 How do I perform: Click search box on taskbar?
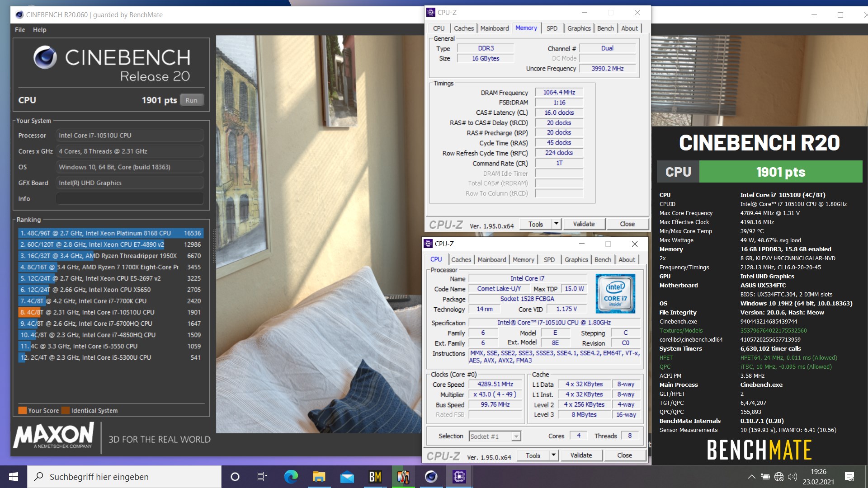pos(124,477)
